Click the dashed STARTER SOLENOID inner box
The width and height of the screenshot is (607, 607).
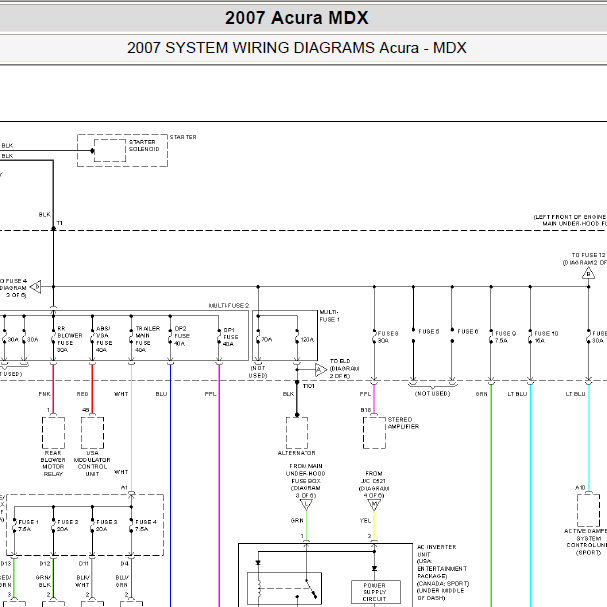(110, 151)
